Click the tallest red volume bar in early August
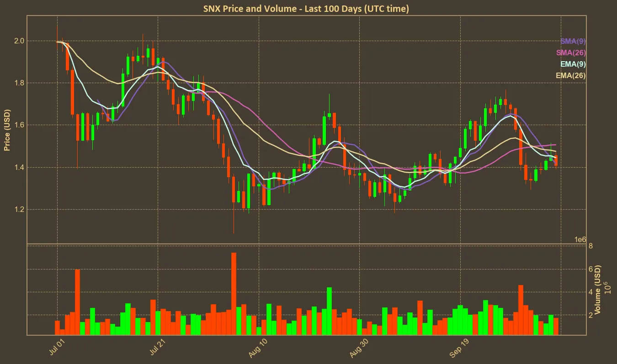This screenshot has width=617, height=364. pos(234,294)
